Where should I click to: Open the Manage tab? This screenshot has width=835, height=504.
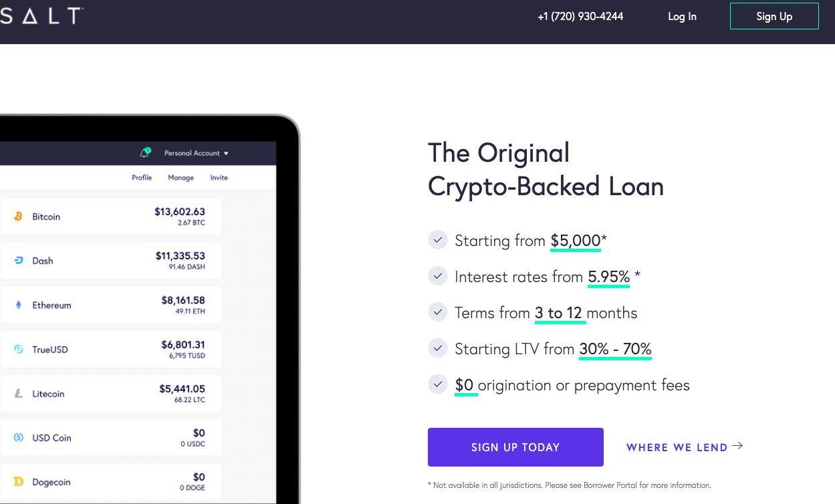[x=181, y=178]
